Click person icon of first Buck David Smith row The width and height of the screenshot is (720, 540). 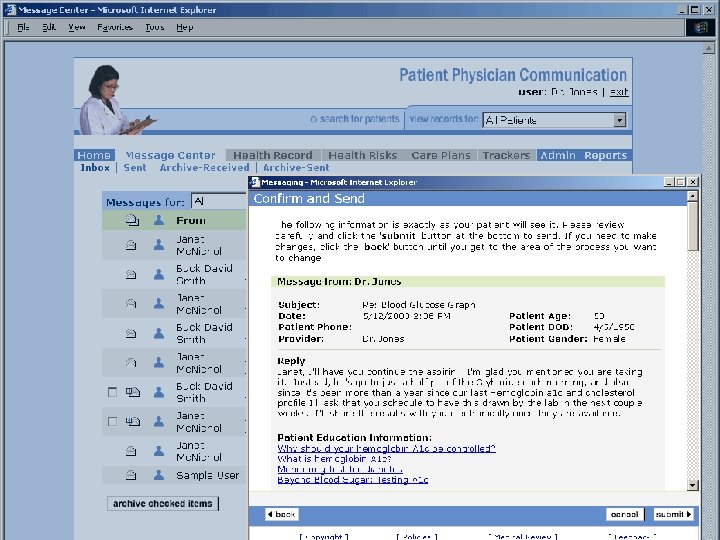tap(159, 275)
